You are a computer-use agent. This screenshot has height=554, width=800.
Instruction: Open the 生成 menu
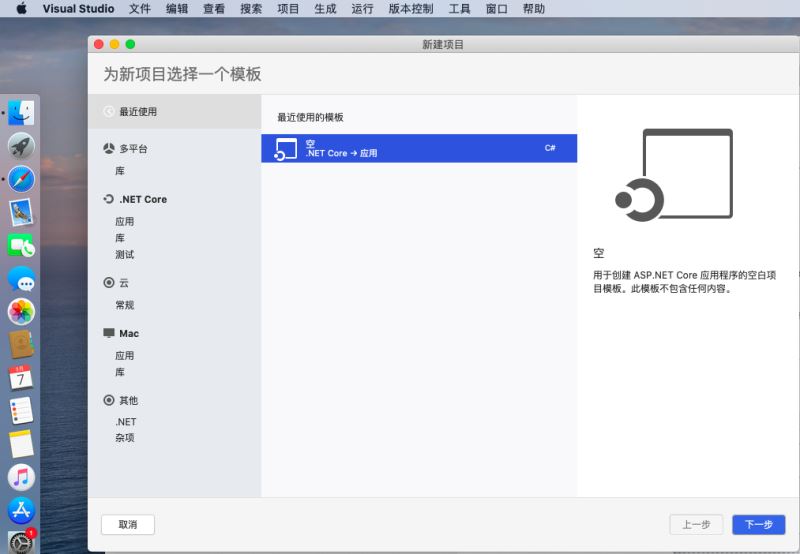point(326,9)
